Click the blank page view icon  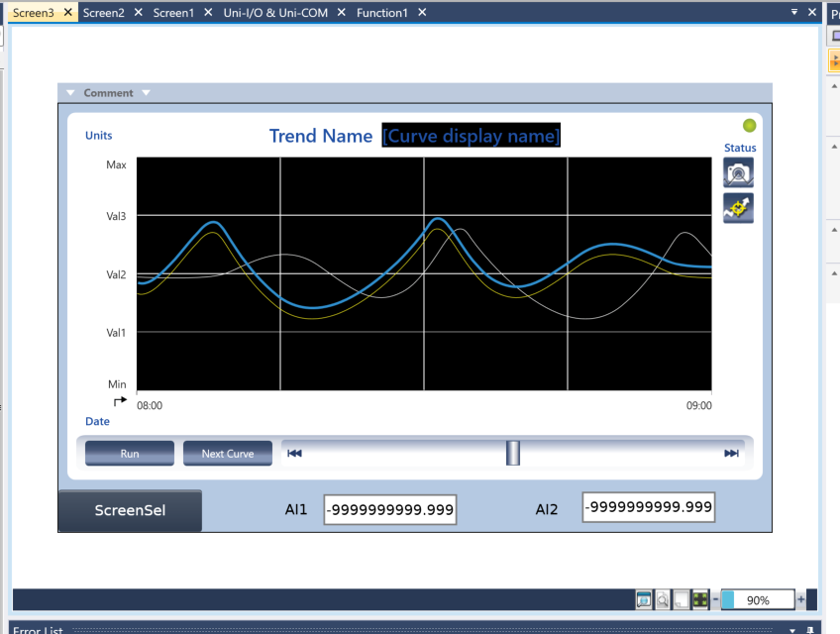[x=681, y=599]
